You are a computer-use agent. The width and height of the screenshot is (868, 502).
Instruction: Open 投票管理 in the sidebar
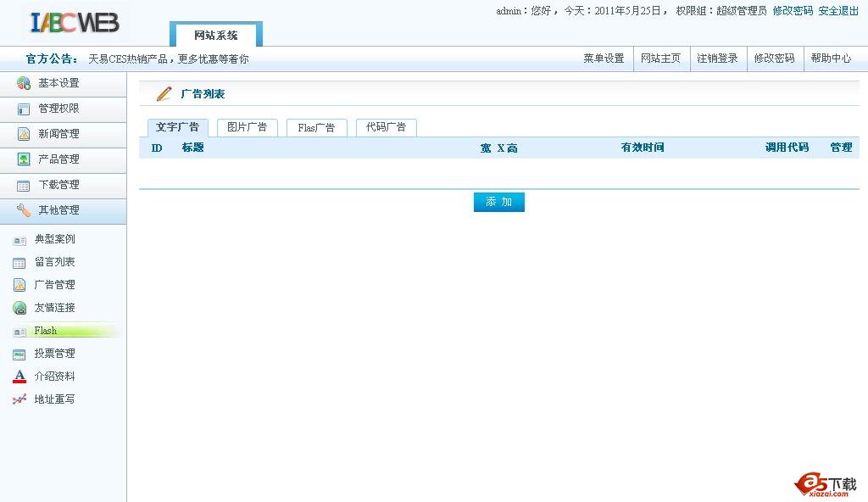pyautogui.click(x=55, y=354)
